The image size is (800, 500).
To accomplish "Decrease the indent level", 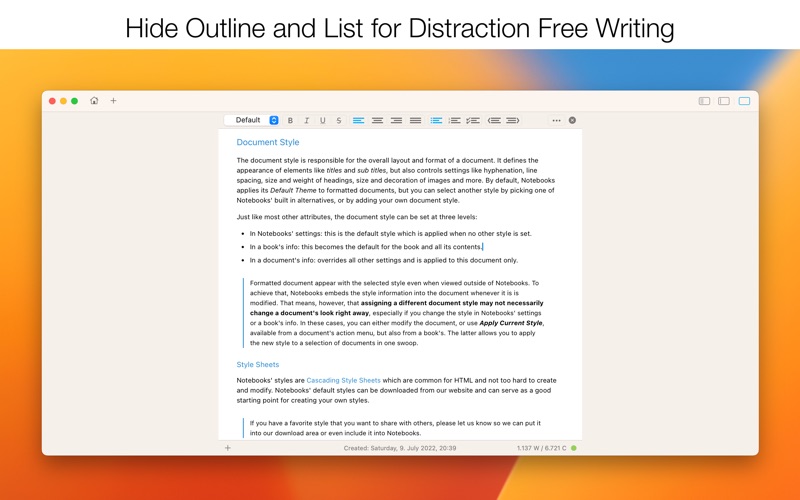I will pyautogui.click(x=494, y=120).
